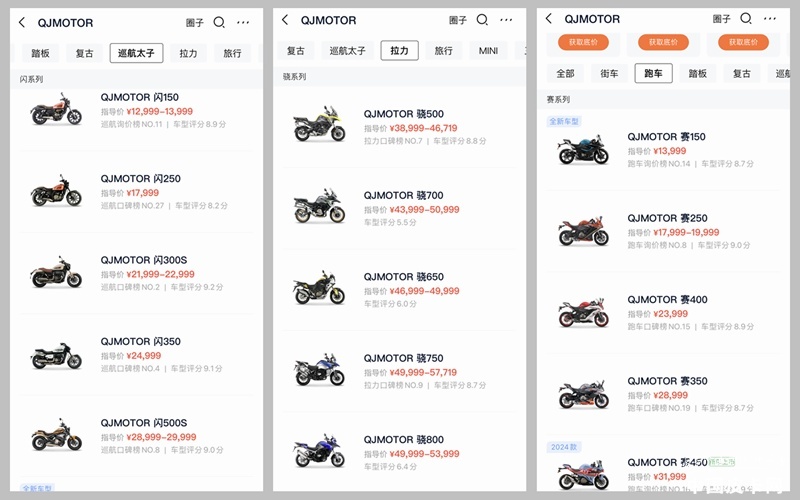Screen dimensions: 800x500
Task: Click the QJMOTOR 赛400 title
Action: click(667, 299)
